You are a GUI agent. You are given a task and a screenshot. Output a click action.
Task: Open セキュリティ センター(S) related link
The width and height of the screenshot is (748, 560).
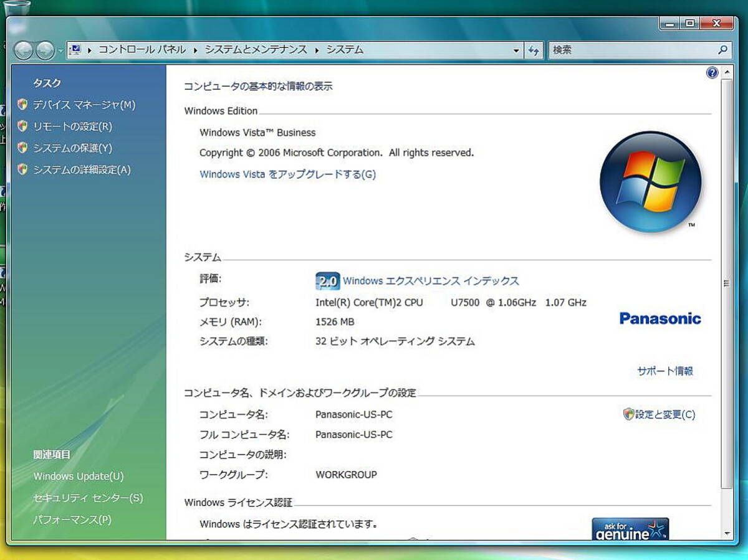point(88,498)
